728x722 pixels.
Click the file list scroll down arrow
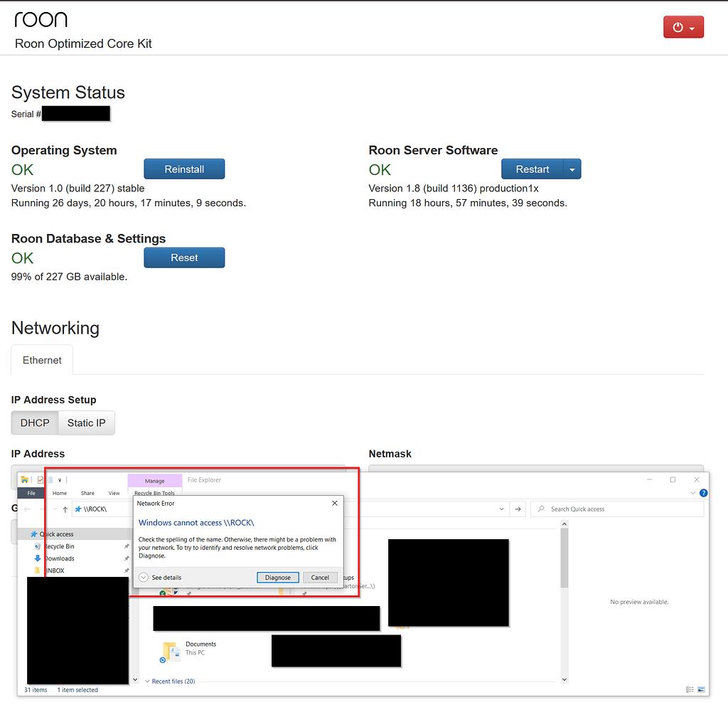tap(564, 679)
